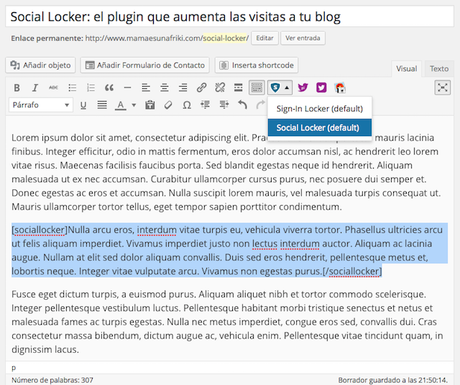Screen dimensions: 460x385
Task: Switch to the Visual editor tab
Action: pyautogui.click(x=406, y=69)
